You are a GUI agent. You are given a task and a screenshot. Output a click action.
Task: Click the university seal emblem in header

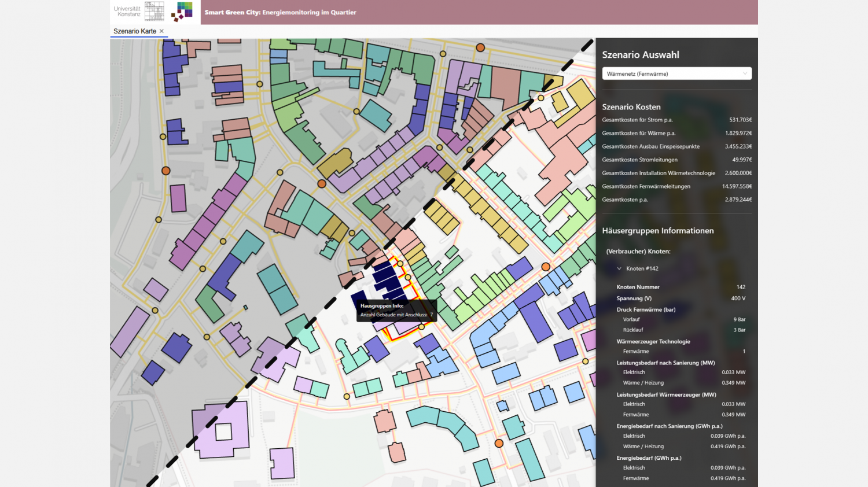pos(154,12)
